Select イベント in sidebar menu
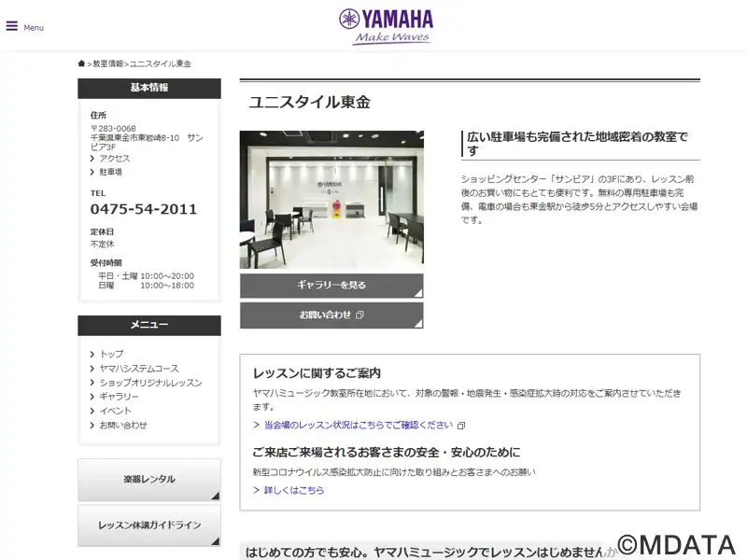The height and width of the screenshot is (560, 747). pos(115,411)
